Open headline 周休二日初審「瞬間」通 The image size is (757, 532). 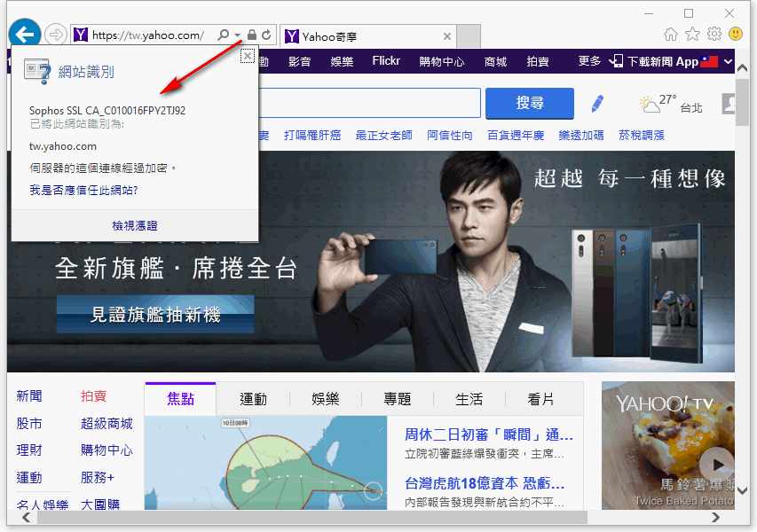point(489,434)
